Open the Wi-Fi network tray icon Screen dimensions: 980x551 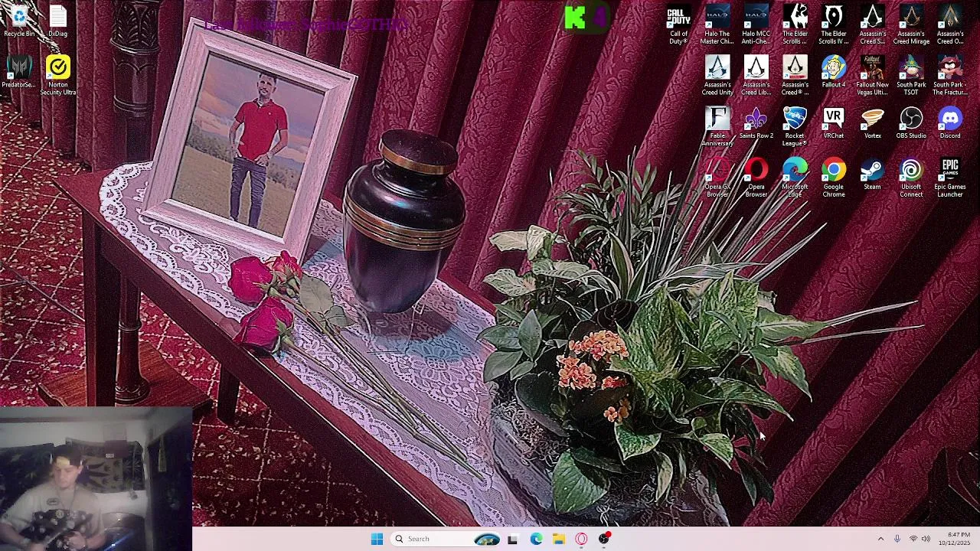click(x=913, y=539)
